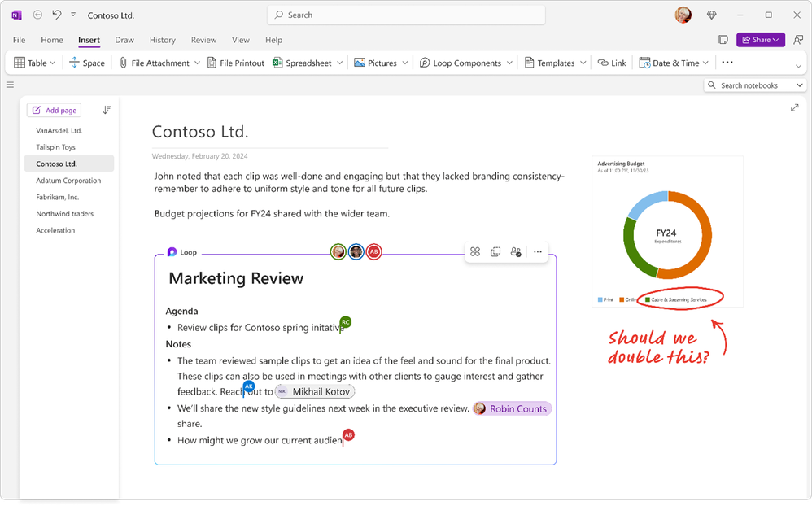This screenshot has width=812, height=506.
Task: Expand the Loop Components dropdown arrow
Action: click(509, 63)
